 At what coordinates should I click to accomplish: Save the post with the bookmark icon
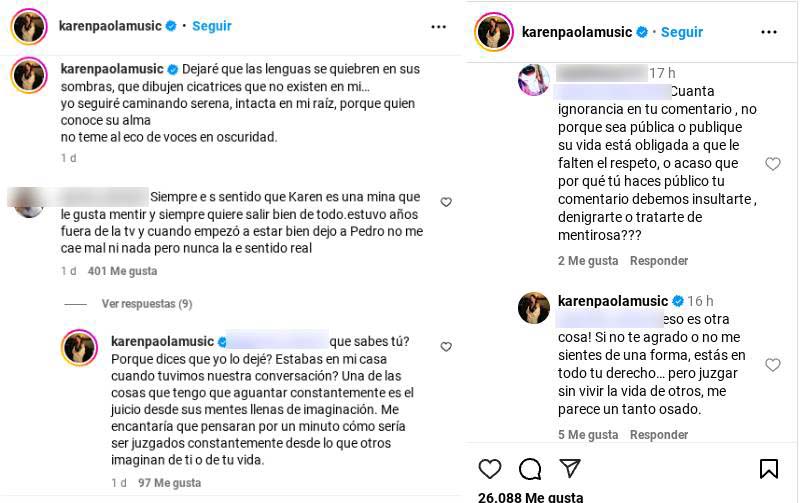769,468
